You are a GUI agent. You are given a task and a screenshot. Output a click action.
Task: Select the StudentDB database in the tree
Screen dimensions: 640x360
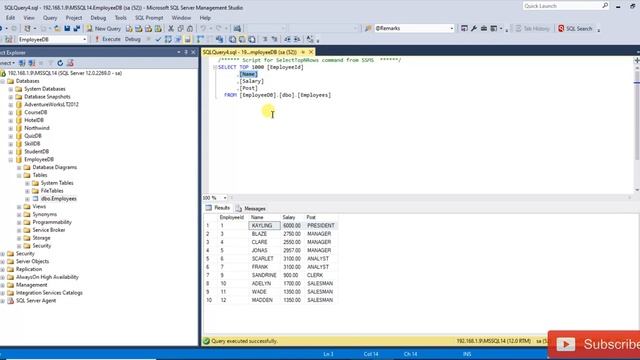36,151
